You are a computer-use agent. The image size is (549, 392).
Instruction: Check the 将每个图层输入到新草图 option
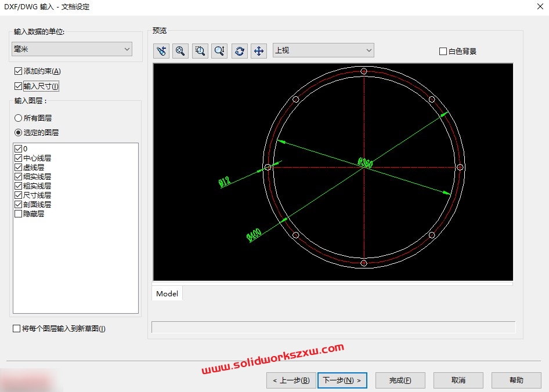(x=16, y=328)
